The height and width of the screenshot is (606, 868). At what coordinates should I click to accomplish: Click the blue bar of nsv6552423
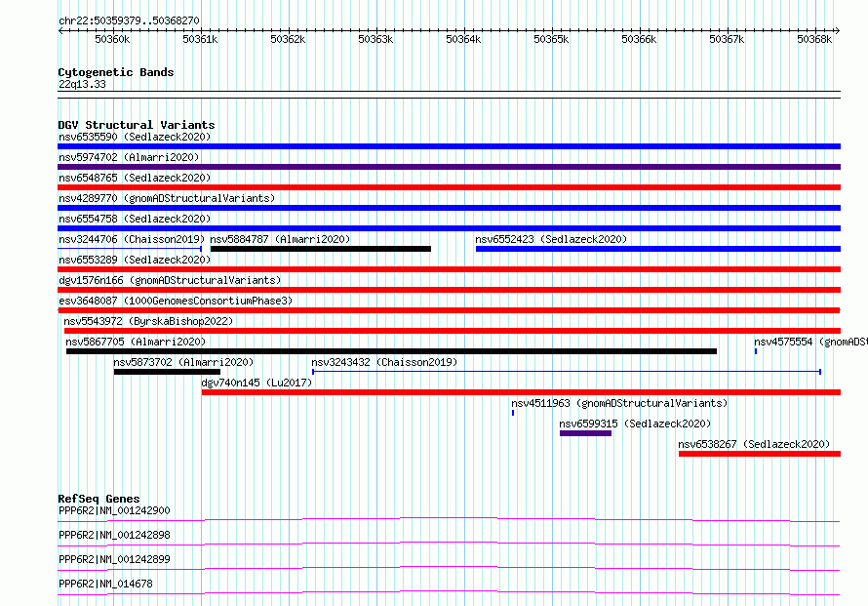click(658, 249)
